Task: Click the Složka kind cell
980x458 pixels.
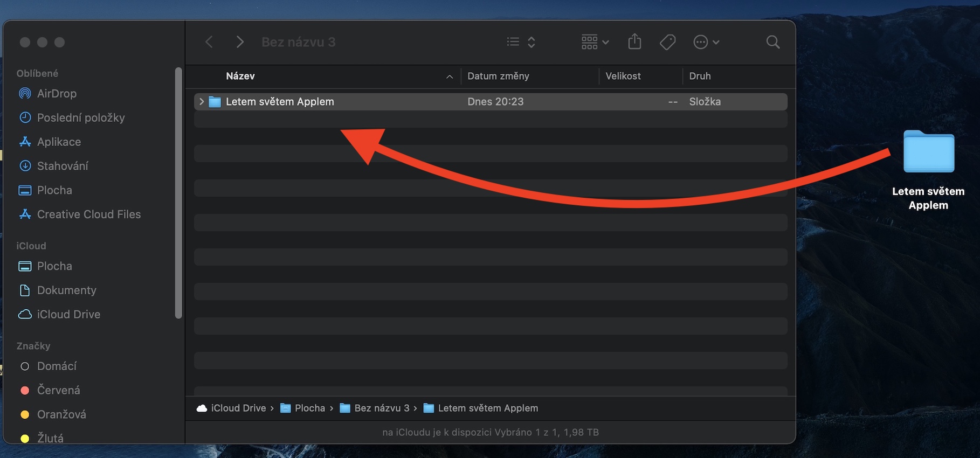Action: tap(705, 102)
